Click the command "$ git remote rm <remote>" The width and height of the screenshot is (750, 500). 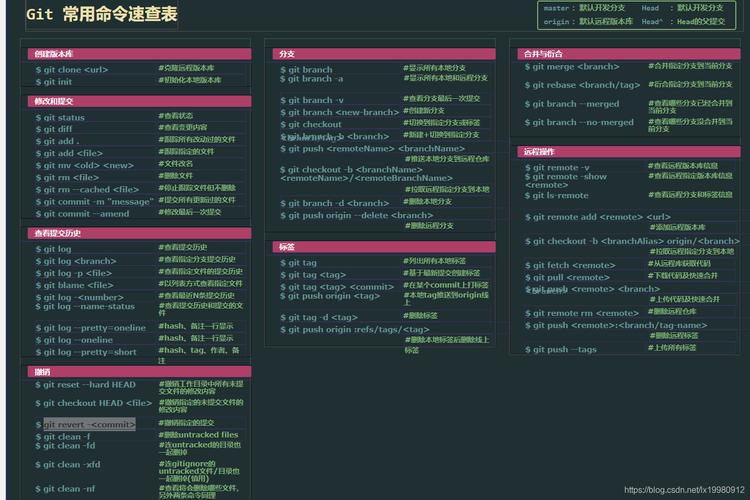tap(582, 313)
